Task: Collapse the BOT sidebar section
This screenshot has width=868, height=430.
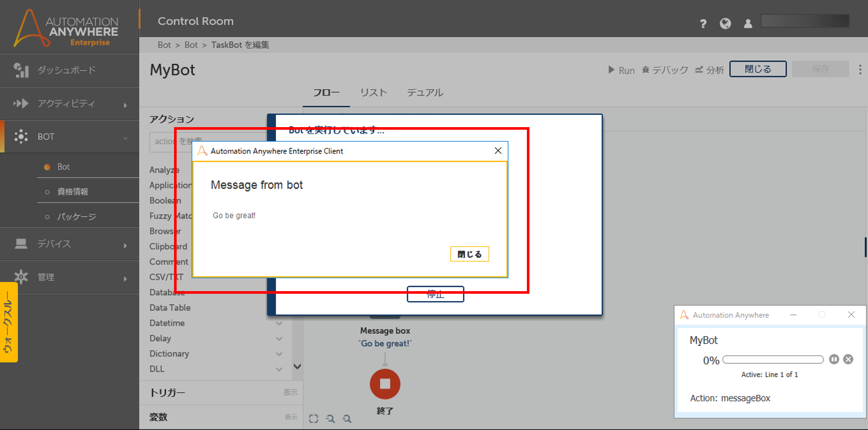Action: [69, 137]
